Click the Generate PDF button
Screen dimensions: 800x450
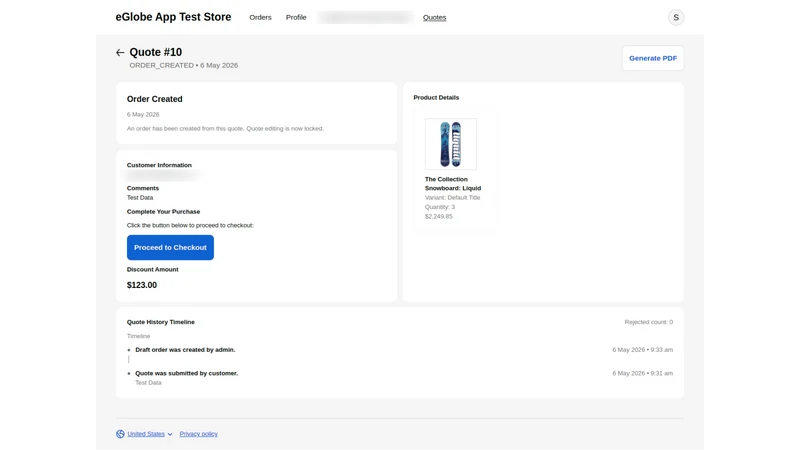point(653,58)
